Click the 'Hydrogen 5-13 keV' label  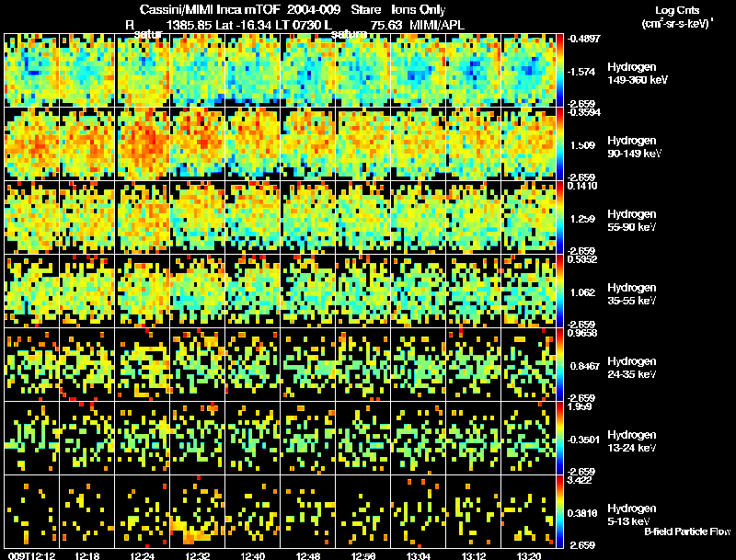coord(632,515)
